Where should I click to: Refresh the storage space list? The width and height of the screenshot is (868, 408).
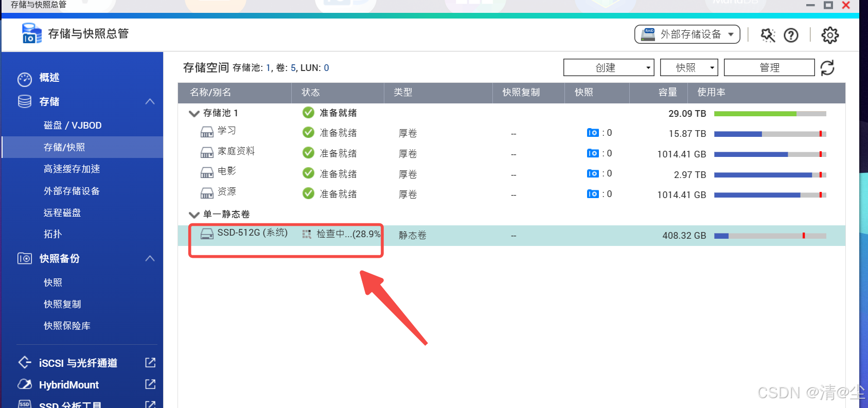coord(827,68)
